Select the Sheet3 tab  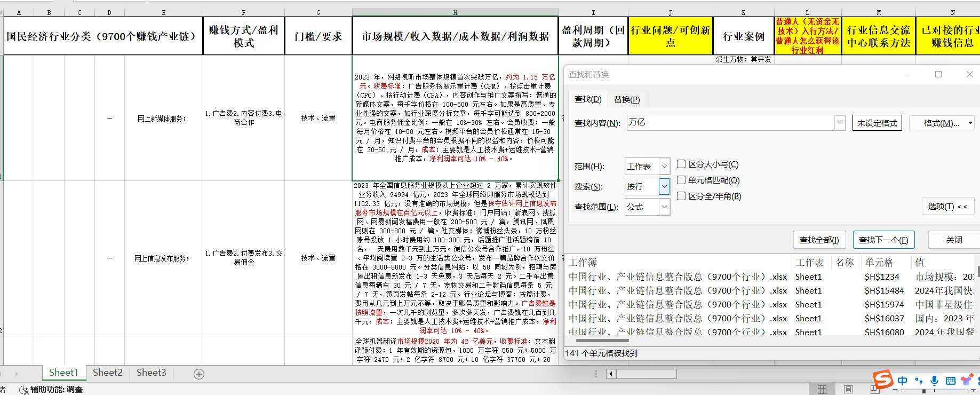pos(152,373)
